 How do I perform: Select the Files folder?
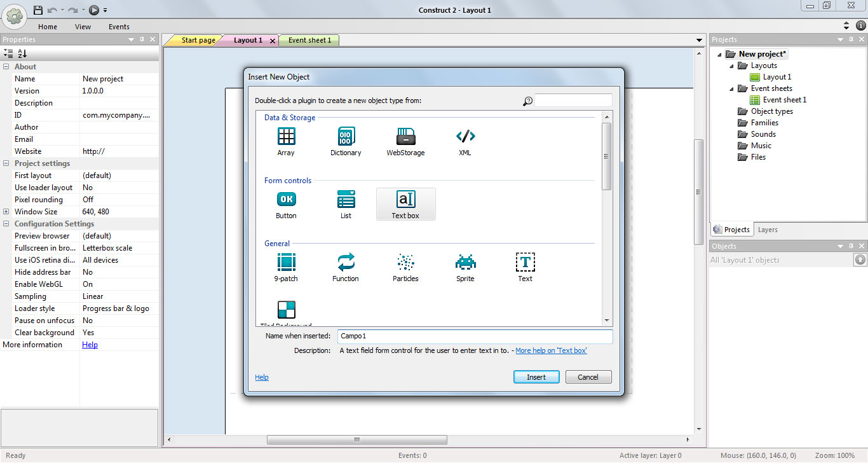[x=752, y=157]
